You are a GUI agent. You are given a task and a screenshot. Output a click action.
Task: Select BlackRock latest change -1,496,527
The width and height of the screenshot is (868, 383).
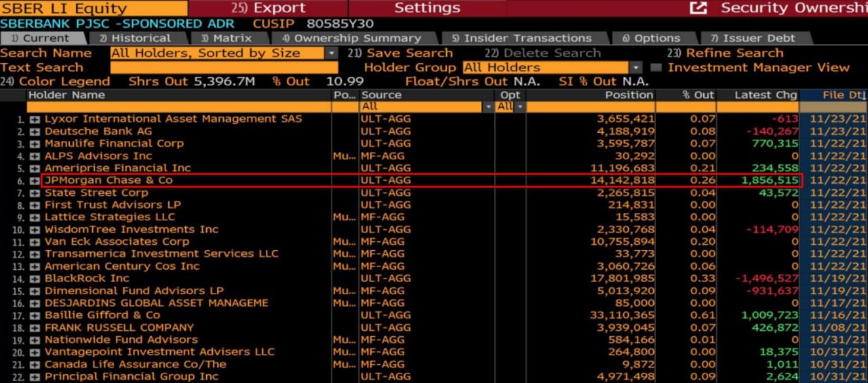767,279
